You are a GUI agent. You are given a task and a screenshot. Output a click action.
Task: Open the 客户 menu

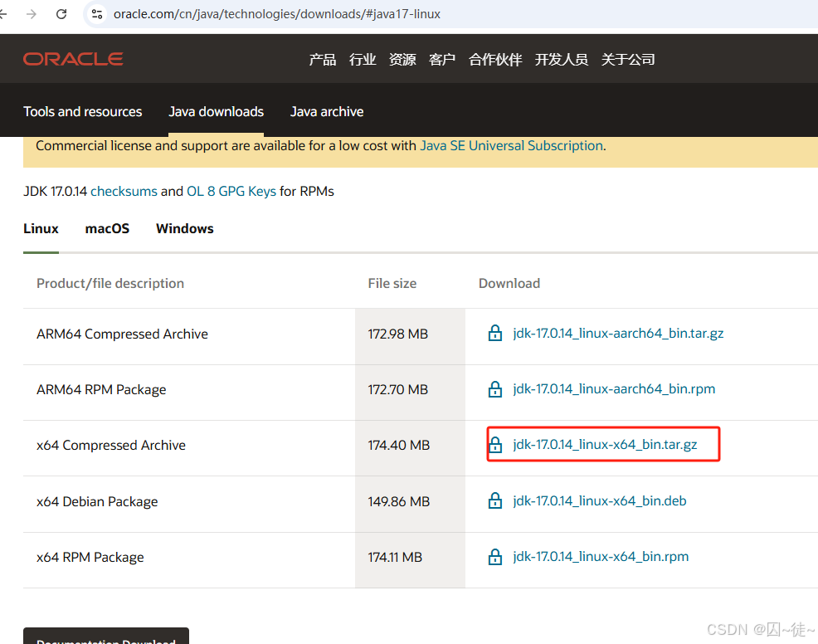pyautogui.click(x=442, y=60)
